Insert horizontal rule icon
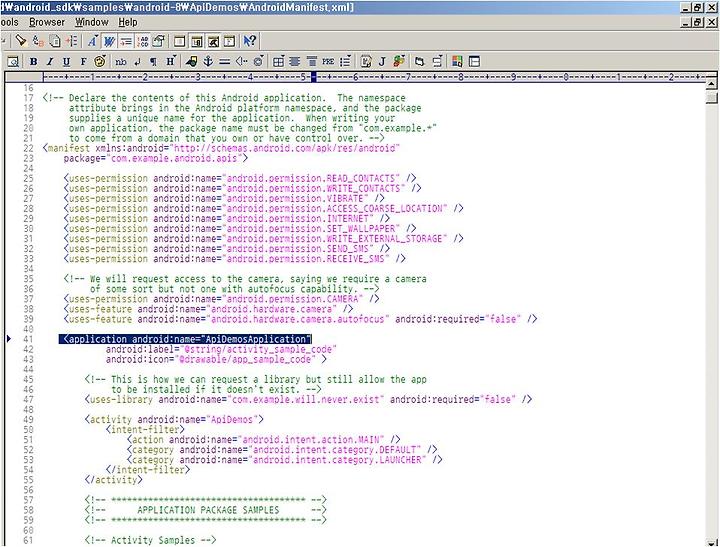720x547 pixels. click(x=225, y=62)
